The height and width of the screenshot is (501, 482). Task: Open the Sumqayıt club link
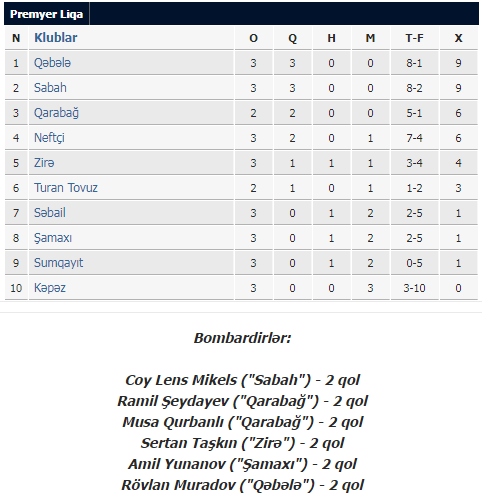(58, 263)
